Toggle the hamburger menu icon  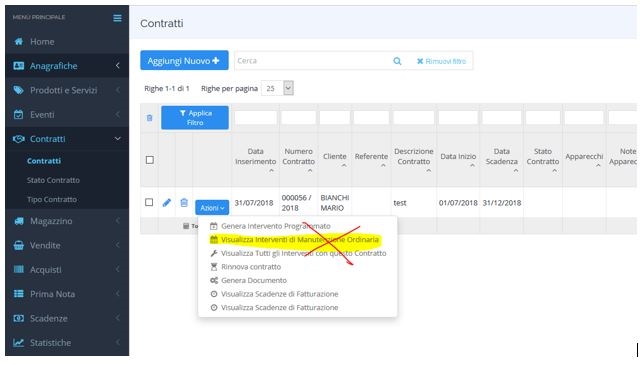(x=117, y=18)
